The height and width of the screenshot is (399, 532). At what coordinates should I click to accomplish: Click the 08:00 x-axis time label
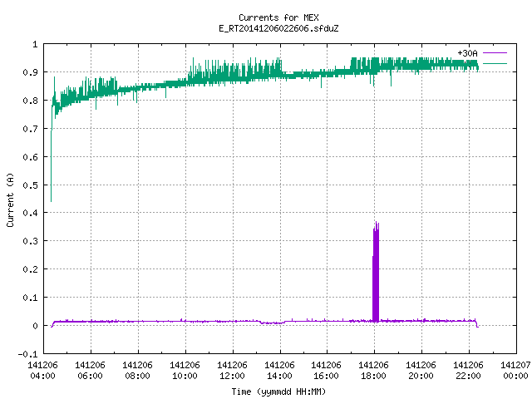137,376
